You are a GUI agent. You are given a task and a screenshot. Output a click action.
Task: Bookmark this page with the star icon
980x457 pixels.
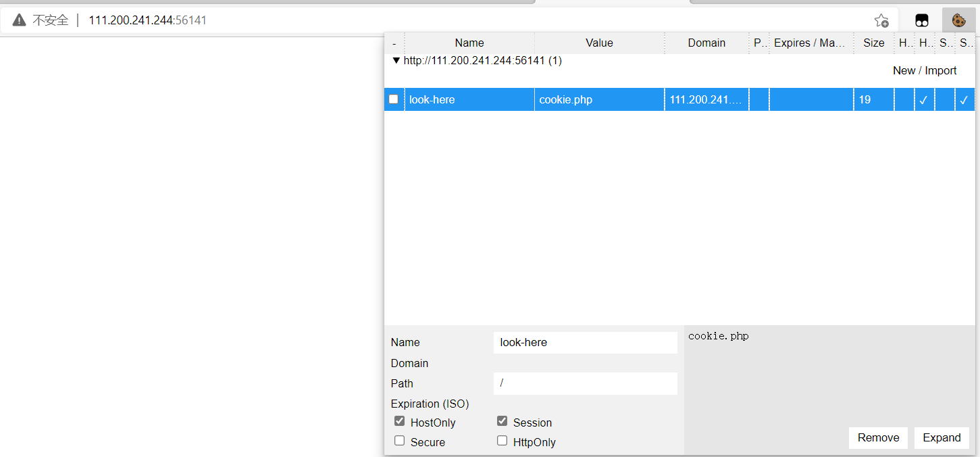click(x=881, y=20)
